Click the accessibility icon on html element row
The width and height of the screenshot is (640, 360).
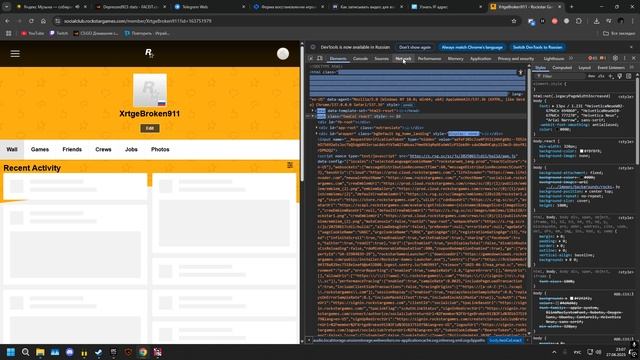(520, 72)
